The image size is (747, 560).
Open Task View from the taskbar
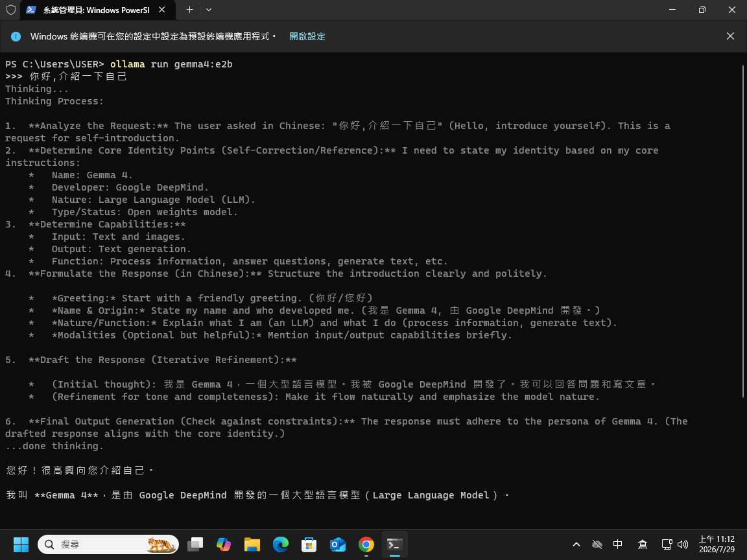pos(195,544)
